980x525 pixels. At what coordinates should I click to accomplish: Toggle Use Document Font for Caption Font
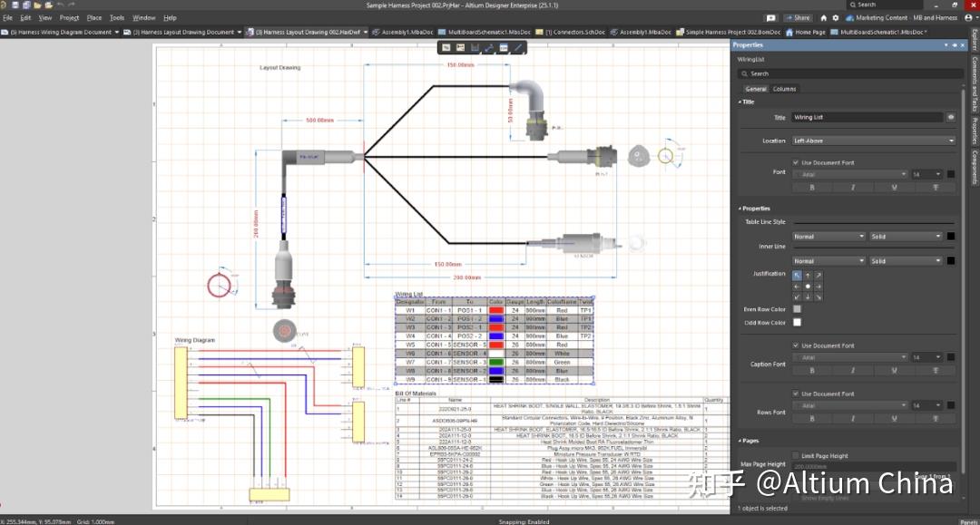[796, 345]
